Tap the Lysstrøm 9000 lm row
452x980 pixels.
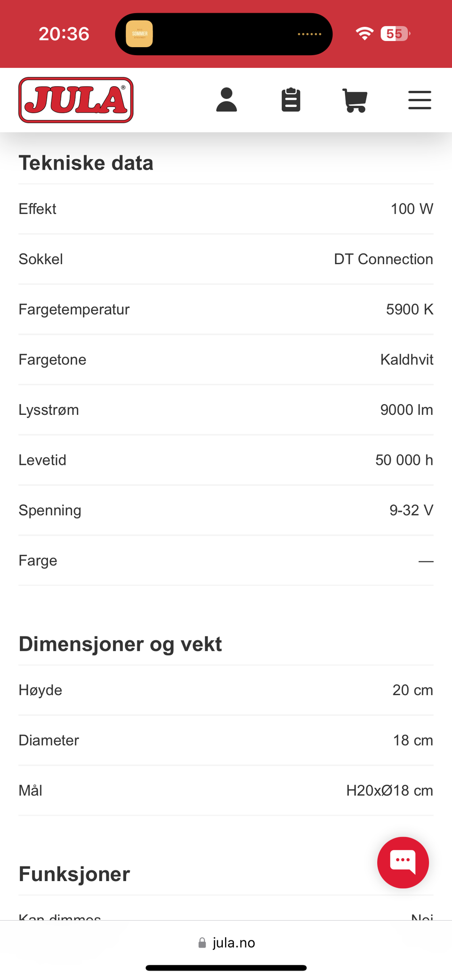[x=226, y=410]
